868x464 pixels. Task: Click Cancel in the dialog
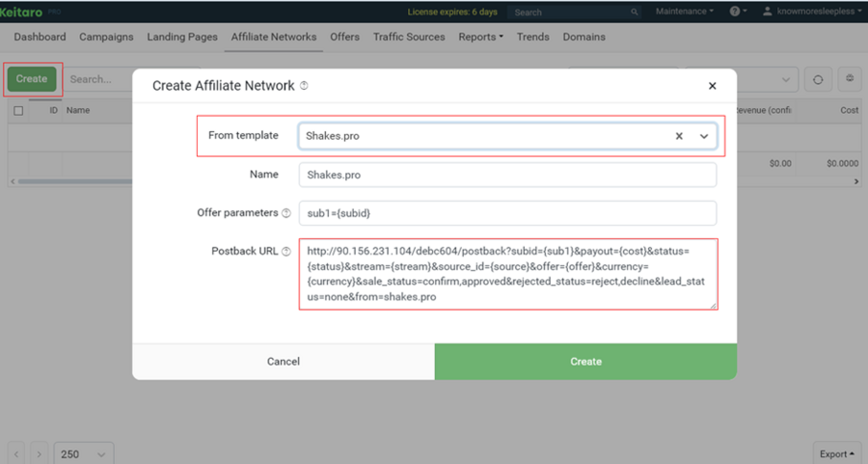click(284, 362)
